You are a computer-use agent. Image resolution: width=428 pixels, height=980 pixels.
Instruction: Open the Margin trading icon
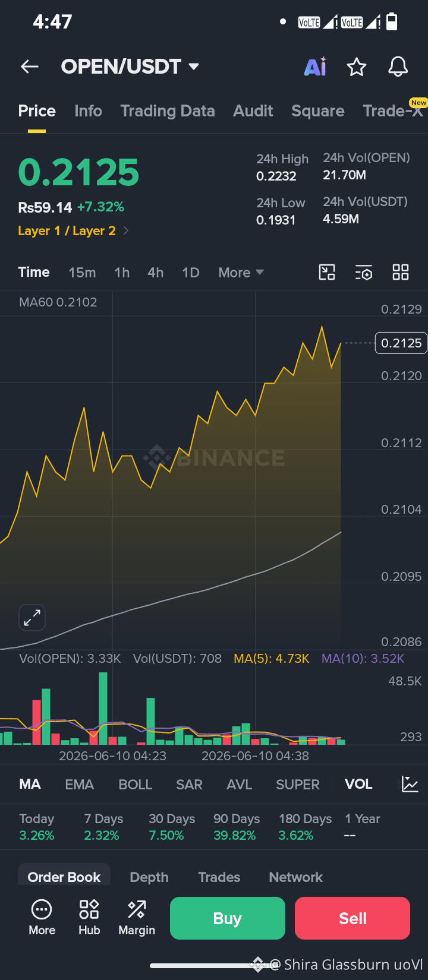pos(137,918)
